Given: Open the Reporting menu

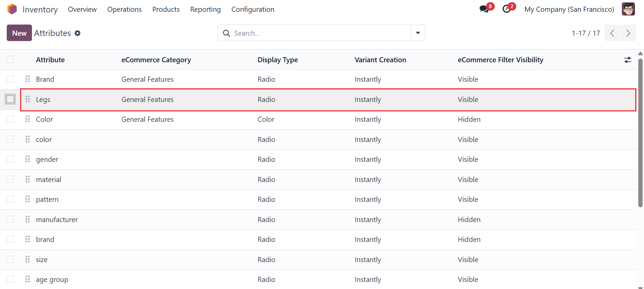Looking at the screenshot, I should 205,9.
